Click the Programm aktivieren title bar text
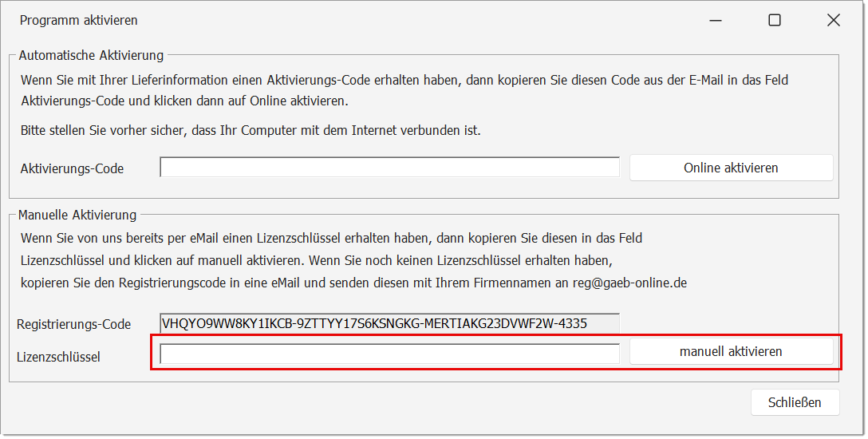This screenshot has height=439, width=868. (78, 21)
